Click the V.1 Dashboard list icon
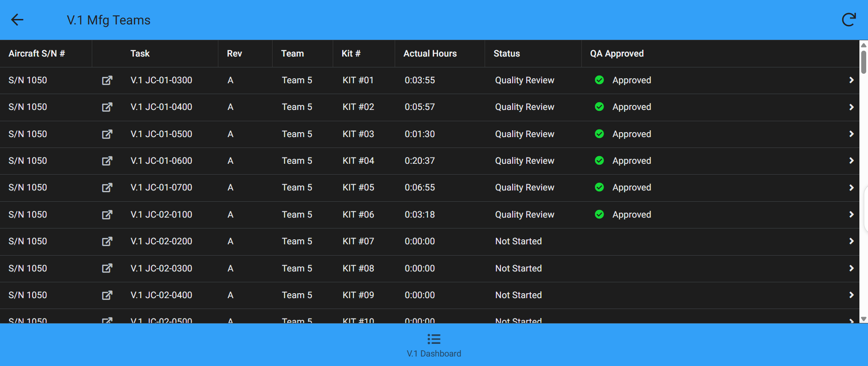This screenshot has height=366, width=868. click(x=434, y=339)
